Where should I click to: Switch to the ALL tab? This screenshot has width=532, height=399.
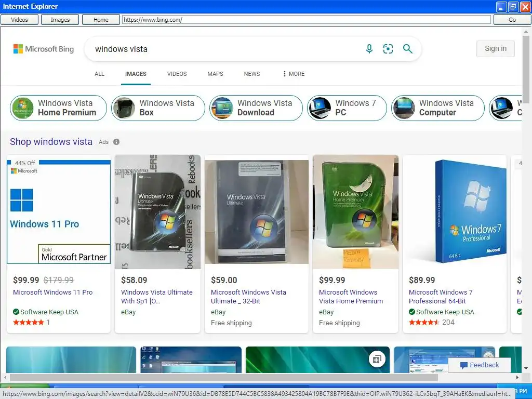pos(99,74)
